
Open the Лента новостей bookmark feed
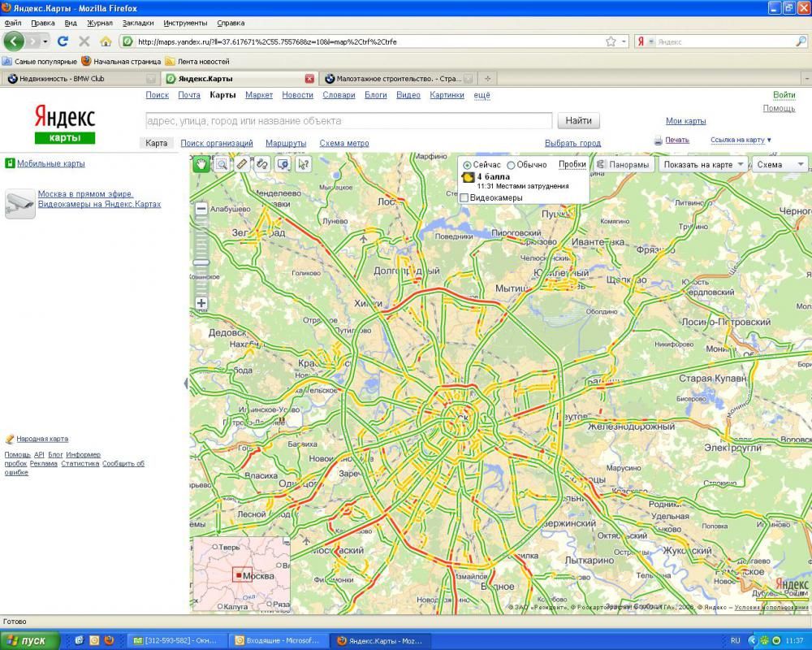[197, 61]
